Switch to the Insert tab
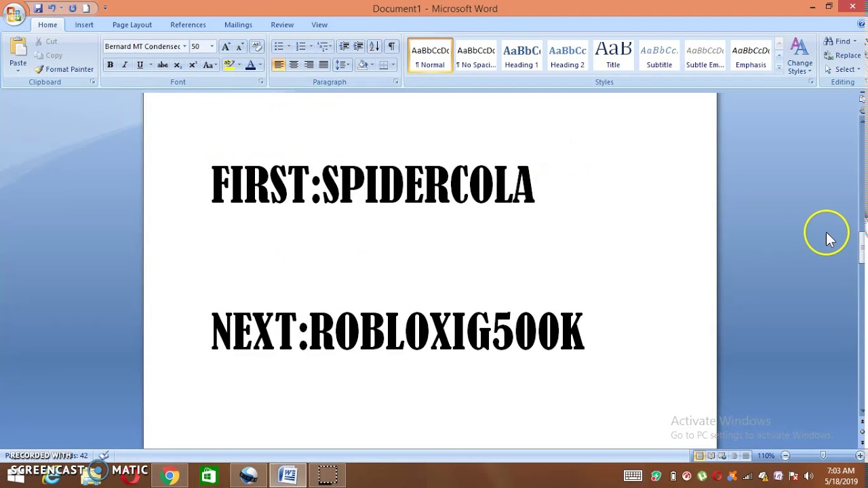This screenshot has height=488, width=868. tap(84, 24)
